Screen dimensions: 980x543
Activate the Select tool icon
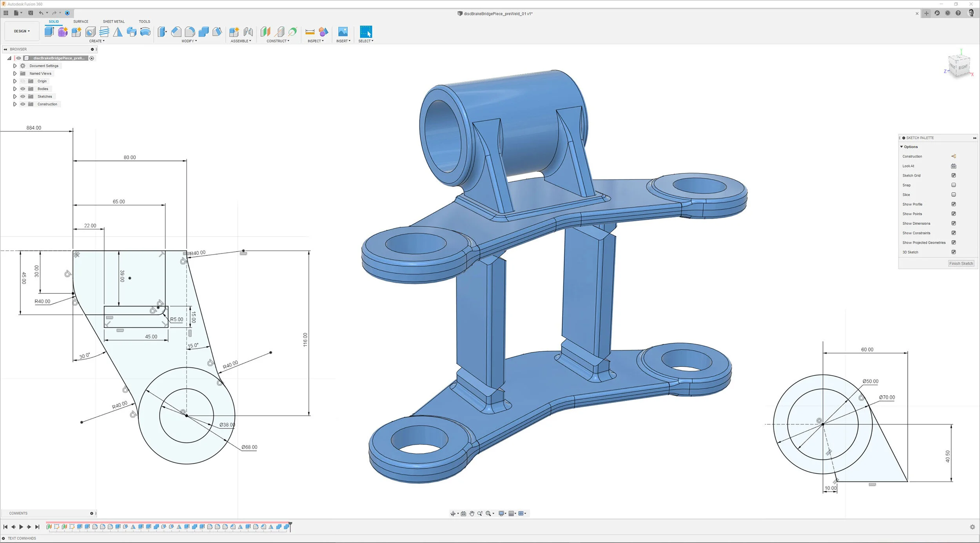366,32
